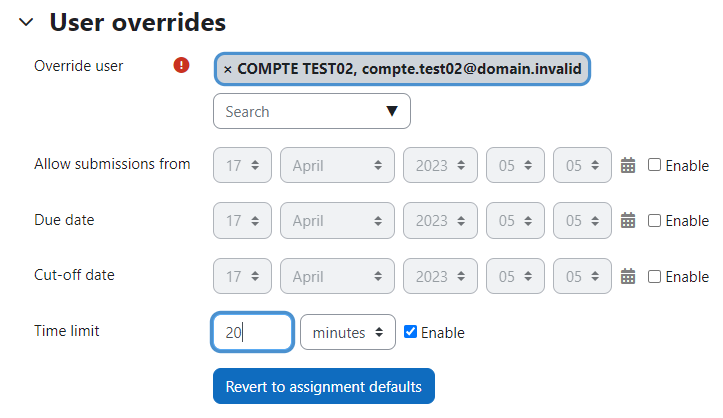Open the minutes unit dropdown

click(x=348, y=332)
